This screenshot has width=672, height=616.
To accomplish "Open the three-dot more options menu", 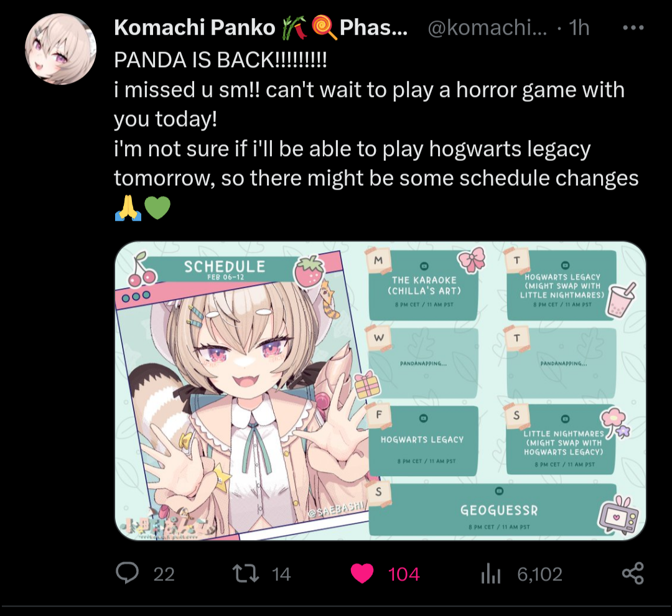I will click(x=633, y=28).
